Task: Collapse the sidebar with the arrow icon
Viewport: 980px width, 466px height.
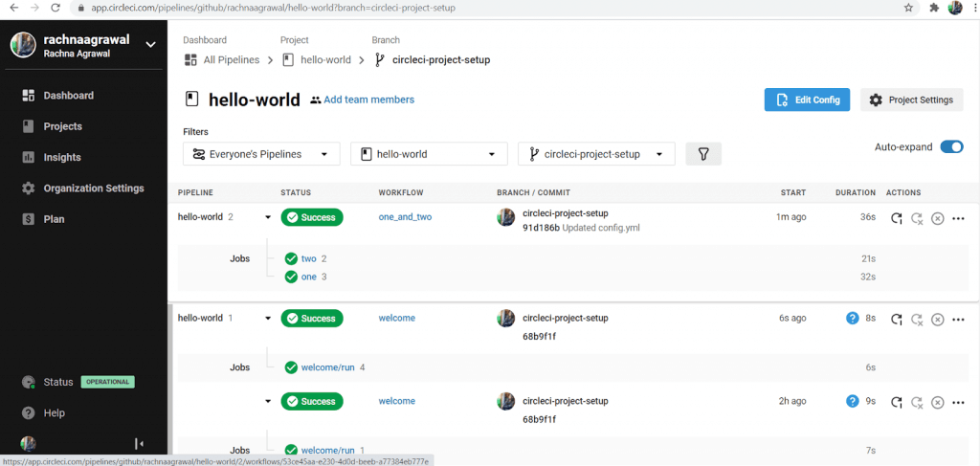Action: click(140, 443)
